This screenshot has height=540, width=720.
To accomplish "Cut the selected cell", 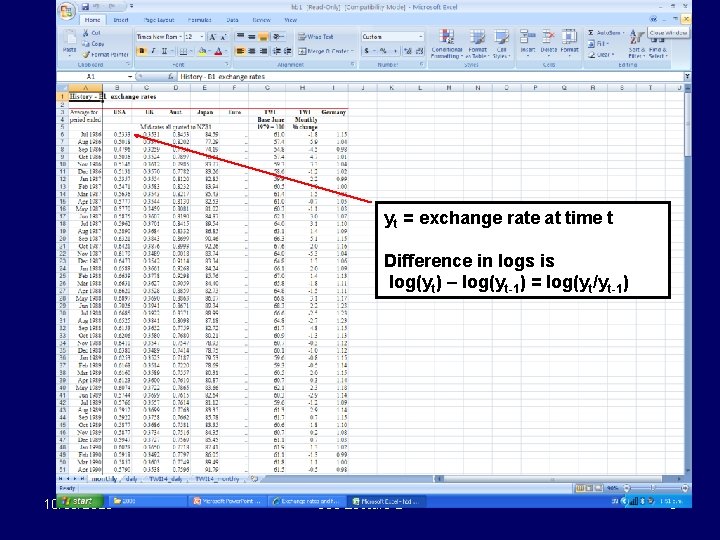I will click(x=92, y=33).
